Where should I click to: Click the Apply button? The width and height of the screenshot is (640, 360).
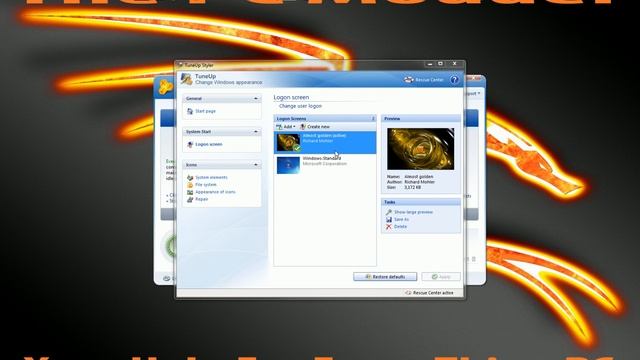click(x=441, y=277)
